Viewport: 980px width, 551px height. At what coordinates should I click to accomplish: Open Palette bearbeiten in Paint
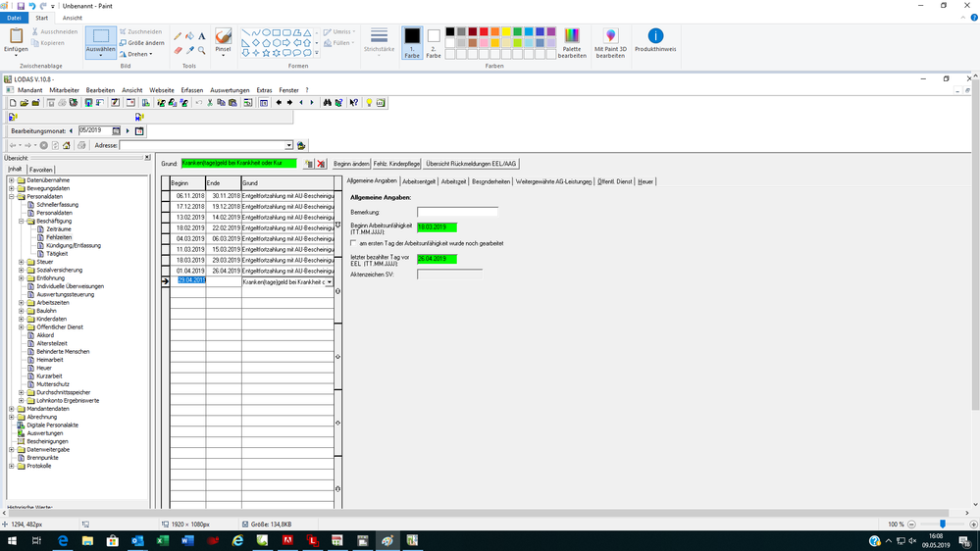(x=572, y=43)
